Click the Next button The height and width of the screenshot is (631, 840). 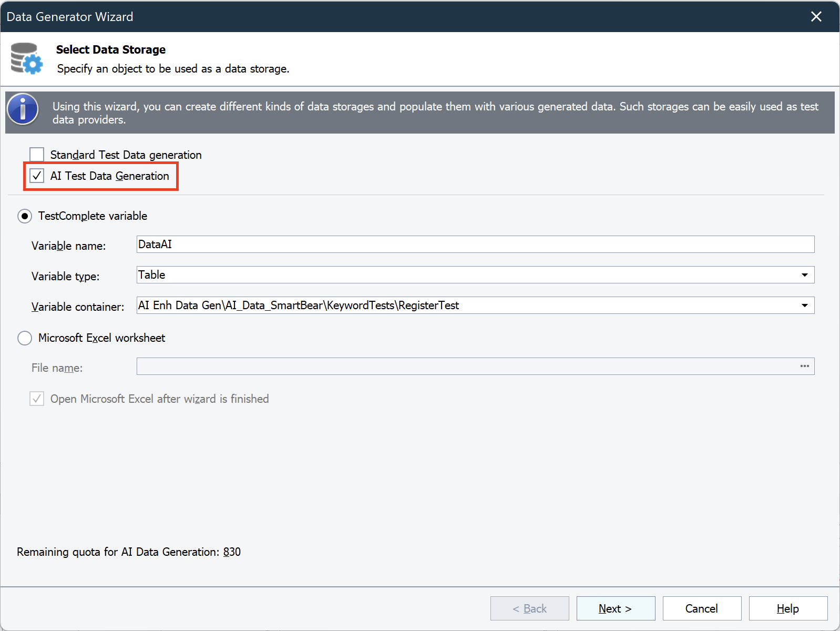[616, 608]
